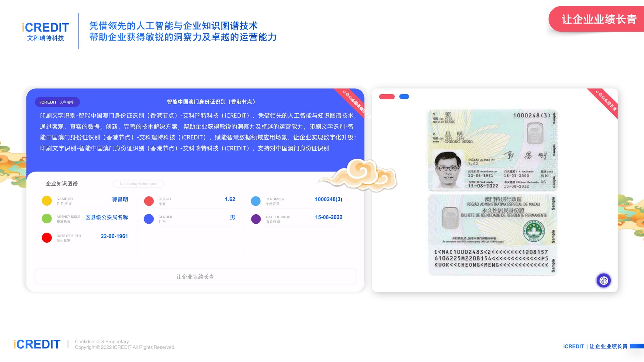This screenshot has height=362, width=644.
Task: Click the blue circle beside GENDER
Action: coord(149,219)
